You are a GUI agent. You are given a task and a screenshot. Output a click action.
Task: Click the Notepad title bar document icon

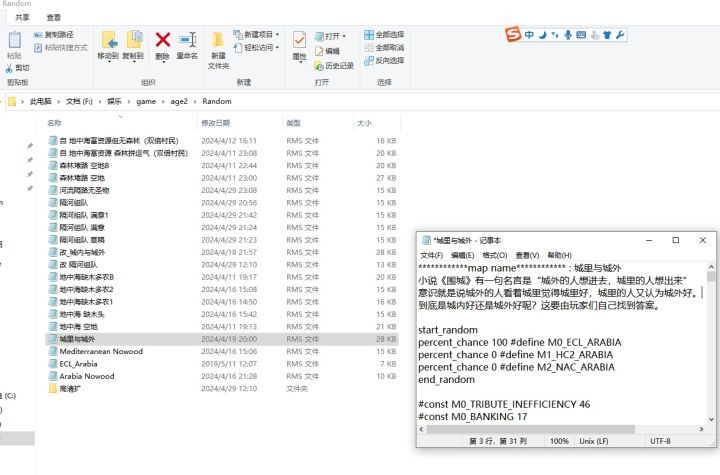426,240
